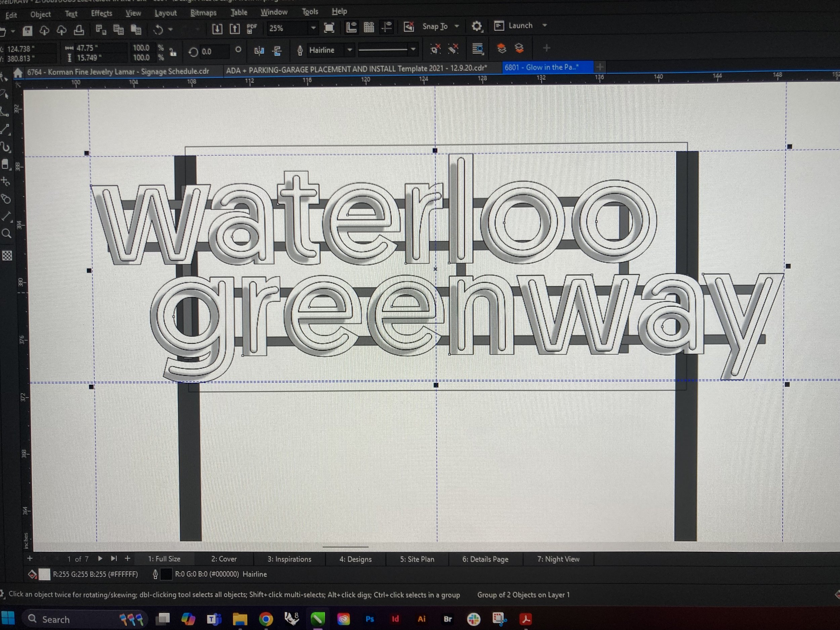Click the white fill color swatch
Screen dimensions: 840x630
click(x=44, y=574)
